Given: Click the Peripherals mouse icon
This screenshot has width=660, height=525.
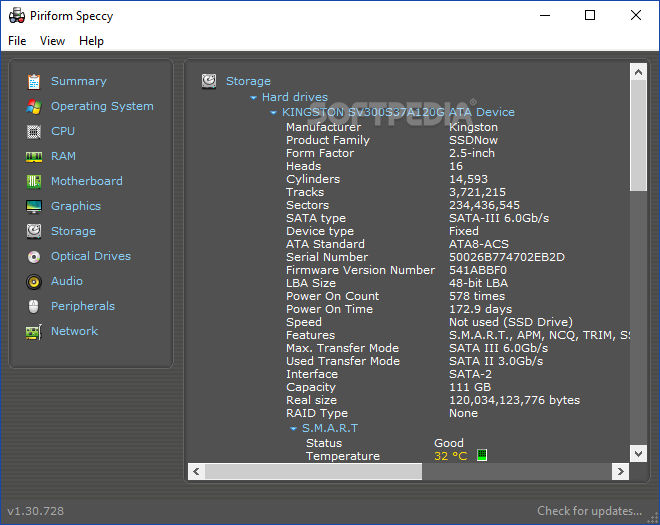Looking at the screenshot, I should tap(34, 306).
